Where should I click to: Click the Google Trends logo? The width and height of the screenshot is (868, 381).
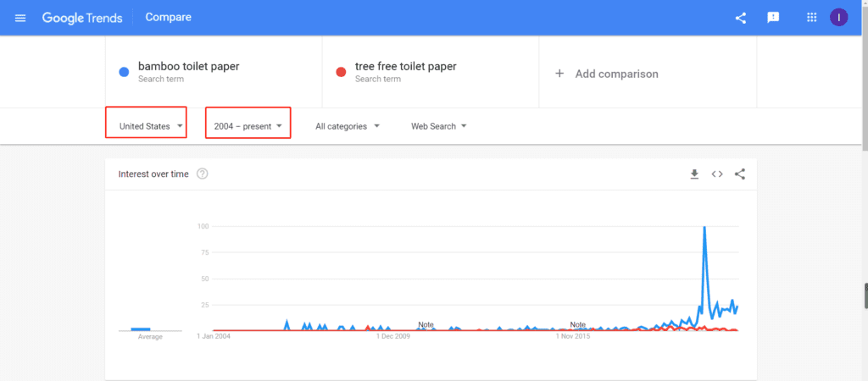[82, 18]
